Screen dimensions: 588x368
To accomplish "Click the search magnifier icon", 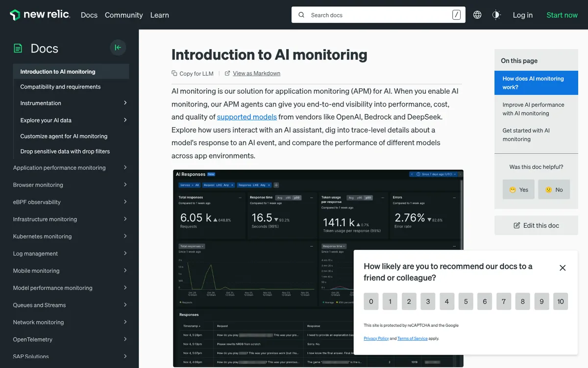I will click(301, 15).
